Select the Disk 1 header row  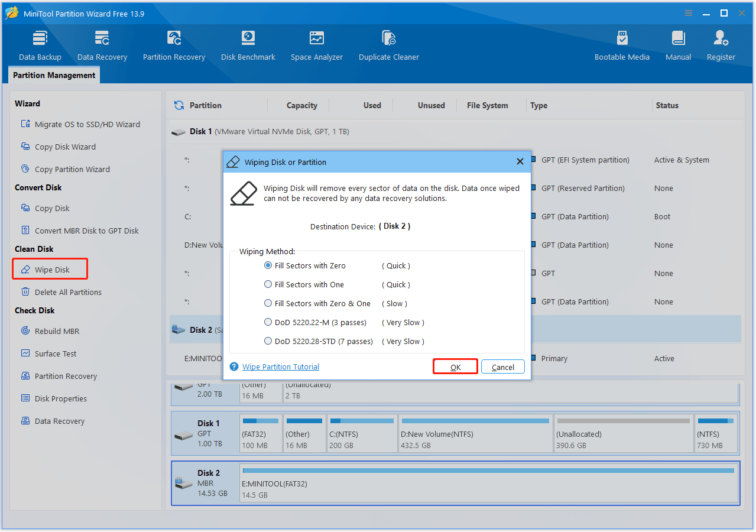pyautogui.click(x=455, y=131)
